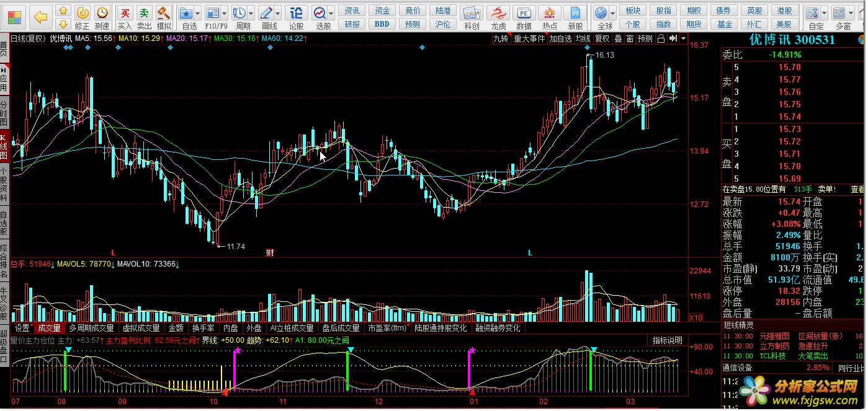The image size is (868, 411).
Task: Go back with the yellow left arrow
Action: [x=41, y=17]
